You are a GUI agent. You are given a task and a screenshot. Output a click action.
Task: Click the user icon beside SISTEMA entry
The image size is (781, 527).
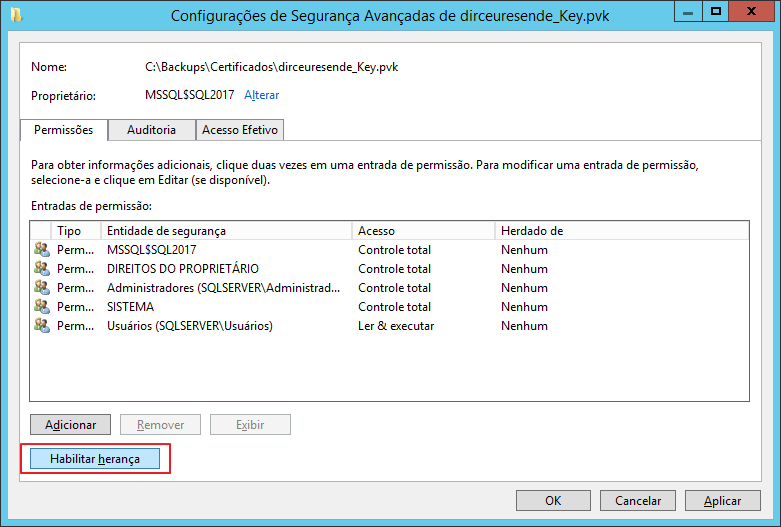[41, 307]
